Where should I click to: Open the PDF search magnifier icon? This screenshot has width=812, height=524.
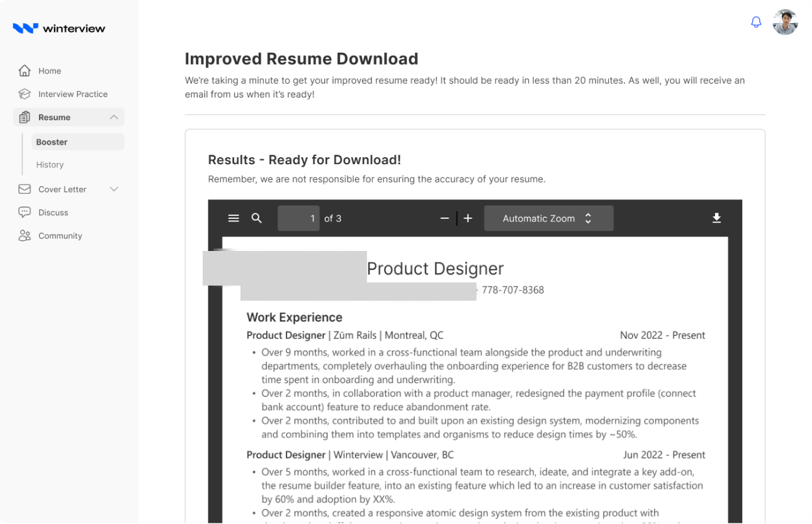(x=257, y=218)
